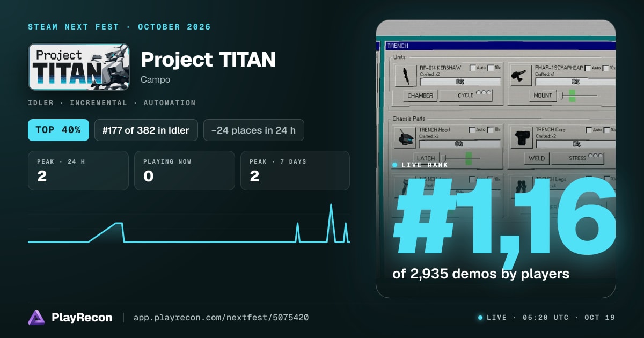644x338 pixels.
Task: Click the 'Chassis Parts' group label
Action: (410, 119)
